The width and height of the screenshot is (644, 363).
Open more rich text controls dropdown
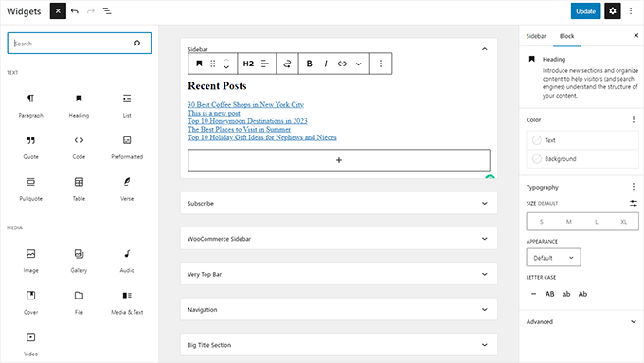coord(359,64)
